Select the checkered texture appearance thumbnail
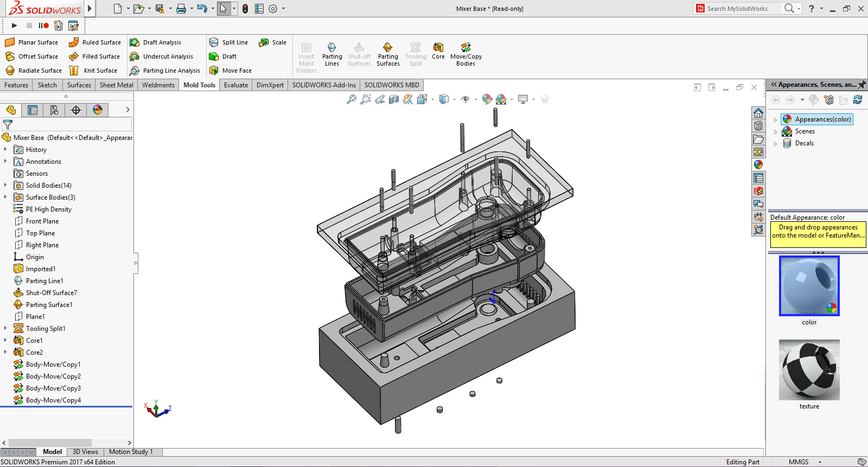Viewport: 868px width, 467px height. click(809, 370)
